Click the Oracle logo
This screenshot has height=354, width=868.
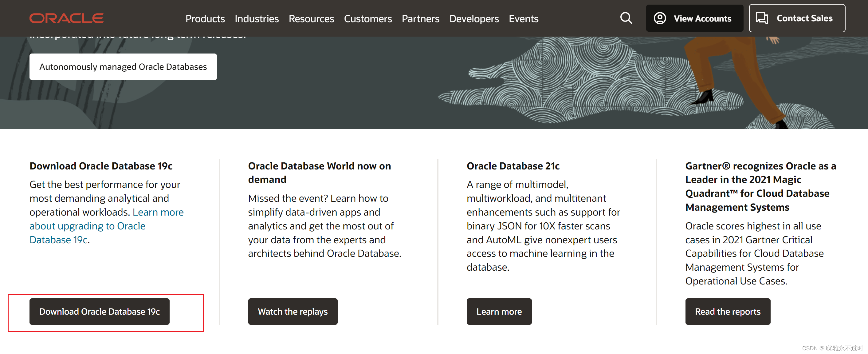click(66, 18)
